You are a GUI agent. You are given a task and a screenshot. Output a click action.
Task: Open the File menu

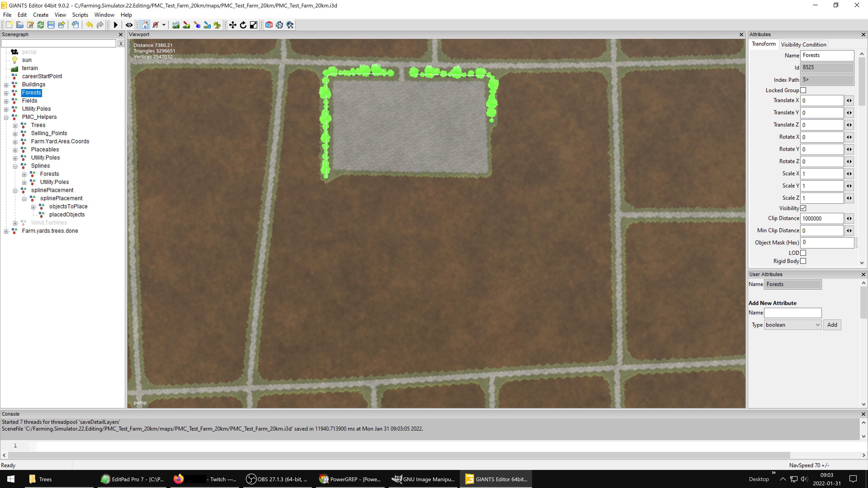(x=7, y=15)
